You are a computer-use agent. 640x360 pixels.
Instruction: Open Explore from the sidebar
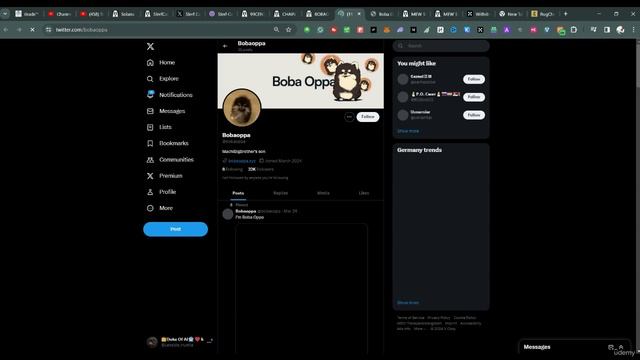tap(162, 78)
